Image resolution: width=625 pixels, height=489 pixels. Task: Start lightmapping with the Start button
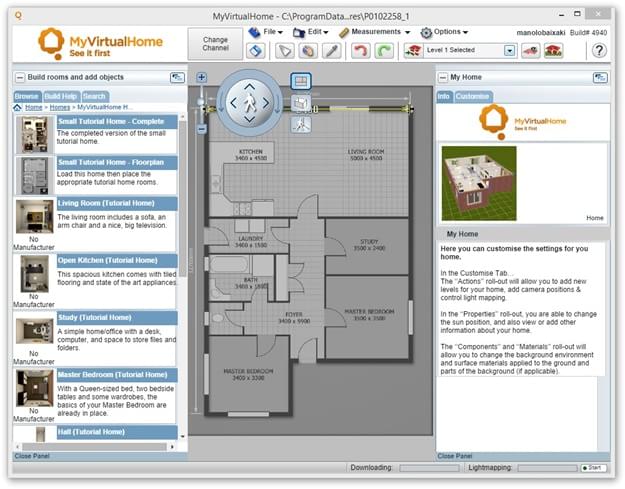[x=593, y=468]
